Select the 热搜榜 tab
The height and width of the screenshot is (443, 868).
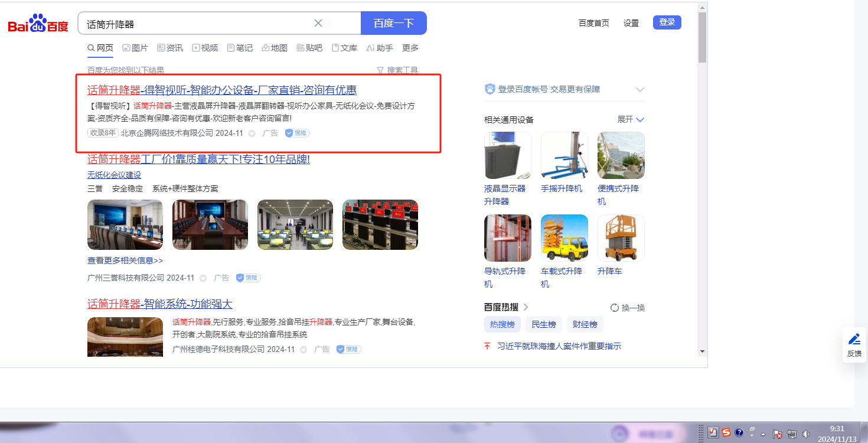click(502, 324)
